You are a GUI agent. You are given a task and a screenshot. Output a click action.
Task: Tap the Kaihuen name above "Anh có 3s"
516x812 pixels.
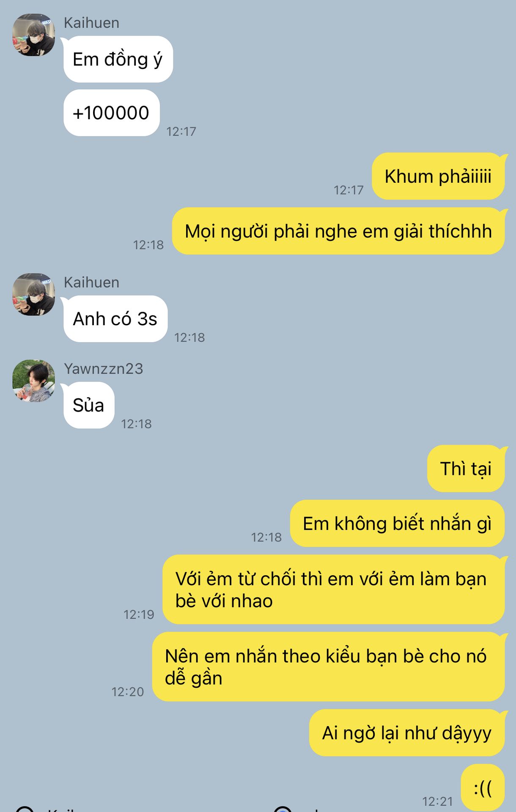[91, 283]
